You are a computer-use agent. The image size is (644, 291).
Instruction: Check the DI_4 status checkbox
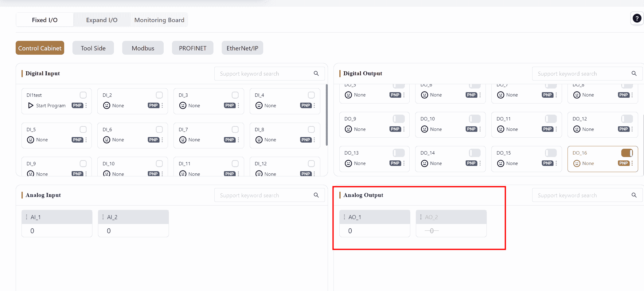[x=311, y=95]
